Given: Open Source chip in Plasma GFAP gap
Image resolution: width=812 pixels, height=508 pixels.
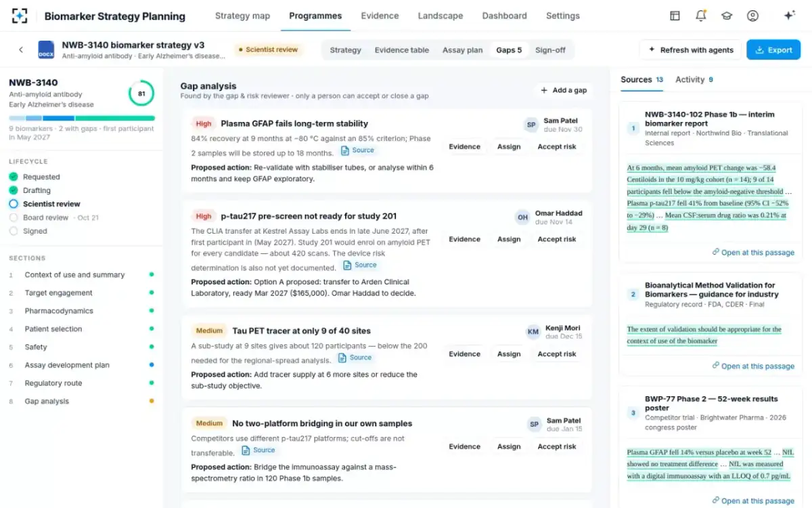Looking at the screenshot, I should [357, 150].
